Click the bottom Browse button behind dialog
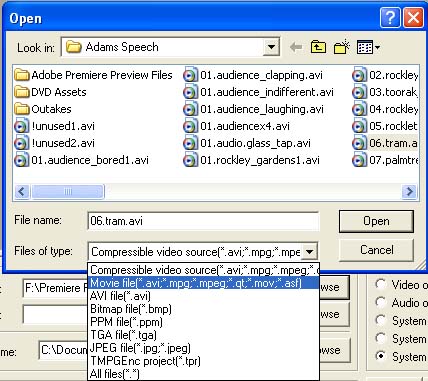 pos(334,350)
